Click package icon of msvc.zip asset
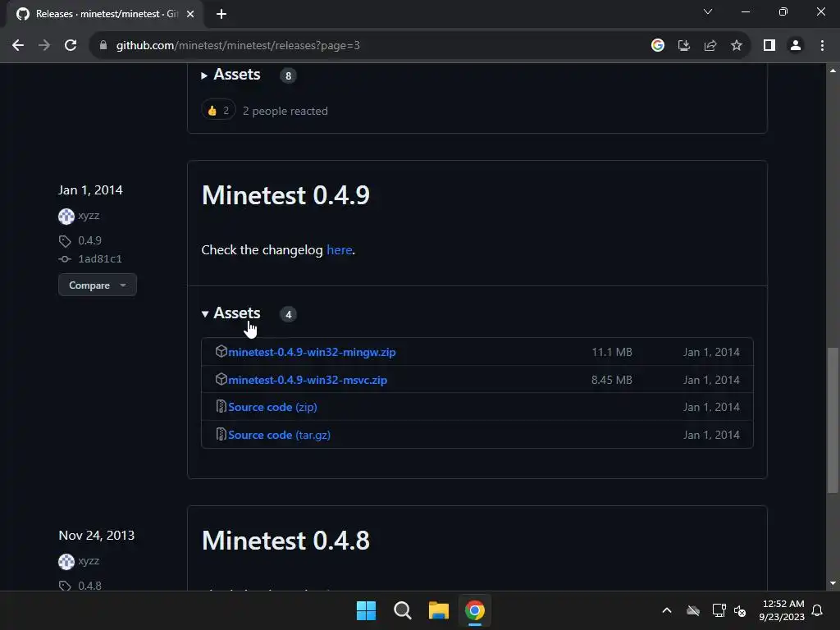The height and width of the screenshot is (630, 840). coord(221,379)
